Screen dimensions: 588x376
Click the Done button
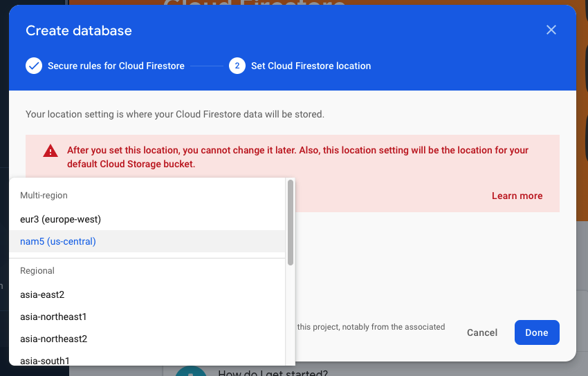pos(537,332)
